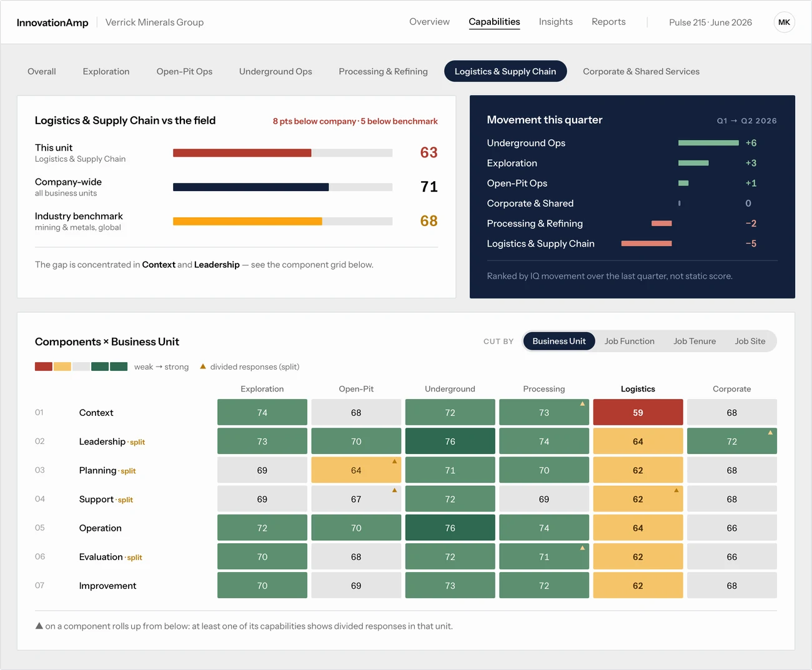Switch to the Open-Pit Ops unit tab
This screenshot has width=812, height=670.
point(184,71)
